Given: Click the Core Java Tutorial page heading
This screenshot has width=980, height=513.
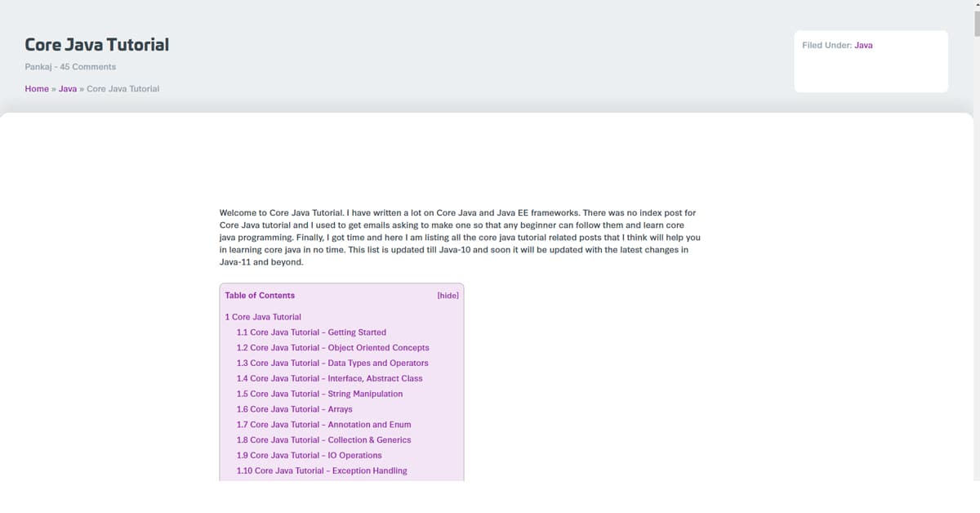Looking at the screenshot, I should pyautogui.click(x=96, y=45).
